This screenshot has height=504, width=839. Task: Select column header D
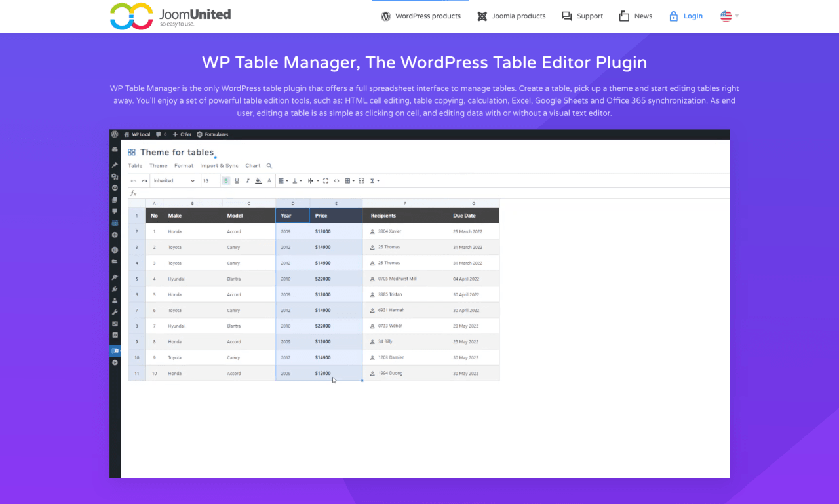[x=292, y=203]
